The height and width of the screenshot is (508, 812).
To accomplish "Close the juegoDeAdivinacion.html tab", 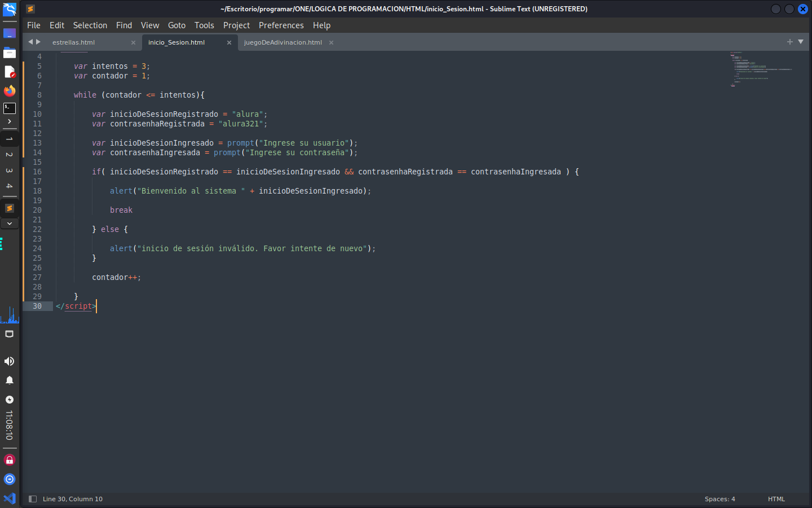I will (331, 43).
